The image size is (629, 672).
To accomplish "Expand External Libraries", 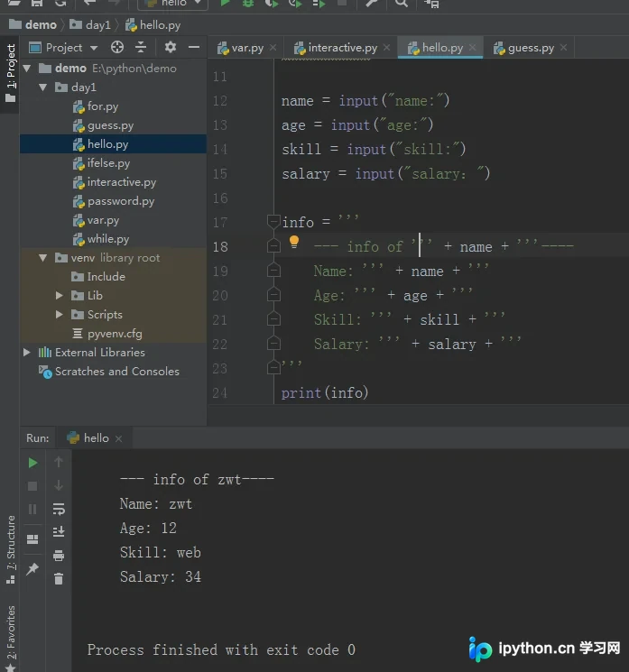I will pos(27,353).
